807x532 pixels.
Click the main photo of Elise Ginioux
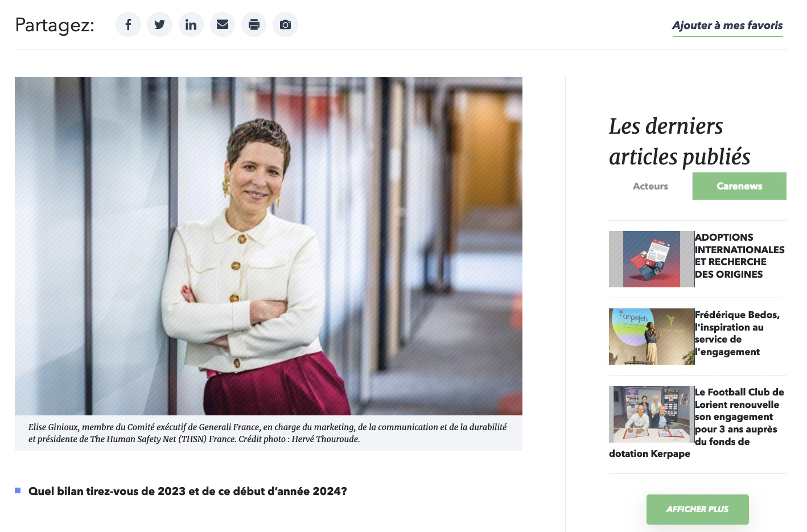tap(269, 246)
